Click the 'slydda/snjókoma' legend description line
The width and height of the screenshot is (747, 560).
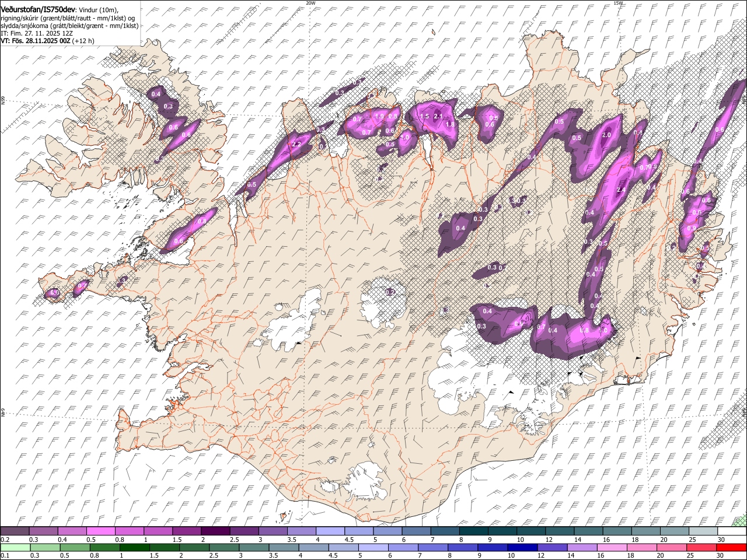69,25
